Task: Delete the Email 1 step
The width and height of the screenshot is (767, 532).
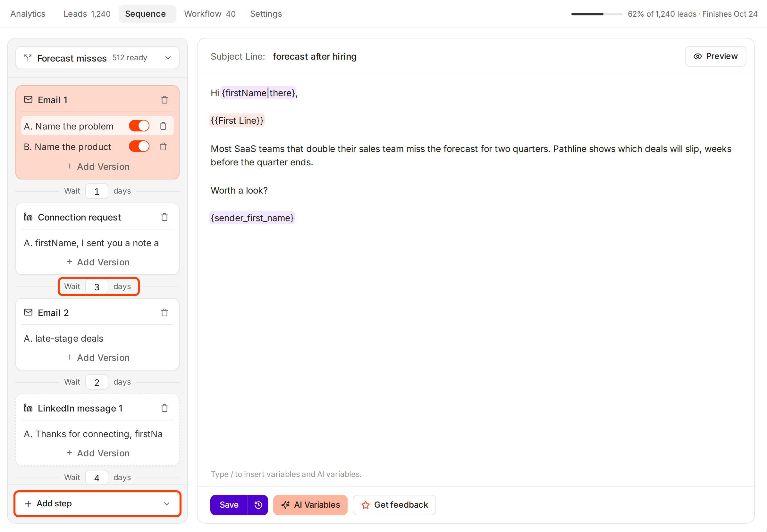Action: point(164,100)
